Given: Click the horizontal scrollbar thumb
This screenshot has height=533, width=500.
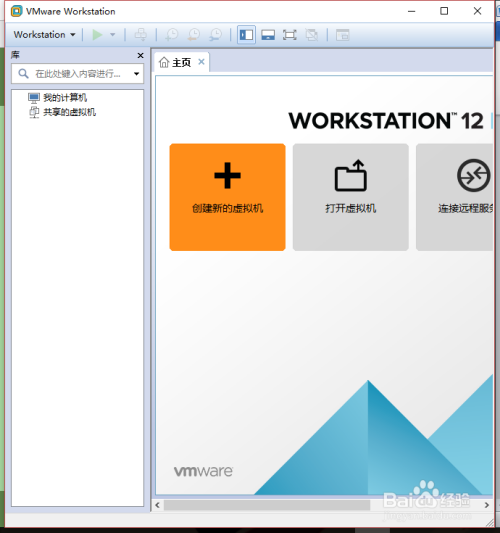Looking at the screenshot, I should 267,505.
